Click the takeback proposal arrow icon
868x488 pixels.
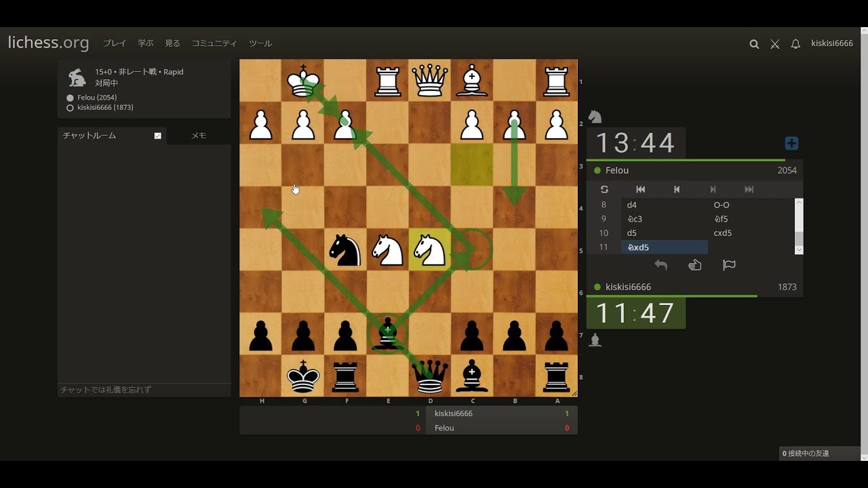660,266
